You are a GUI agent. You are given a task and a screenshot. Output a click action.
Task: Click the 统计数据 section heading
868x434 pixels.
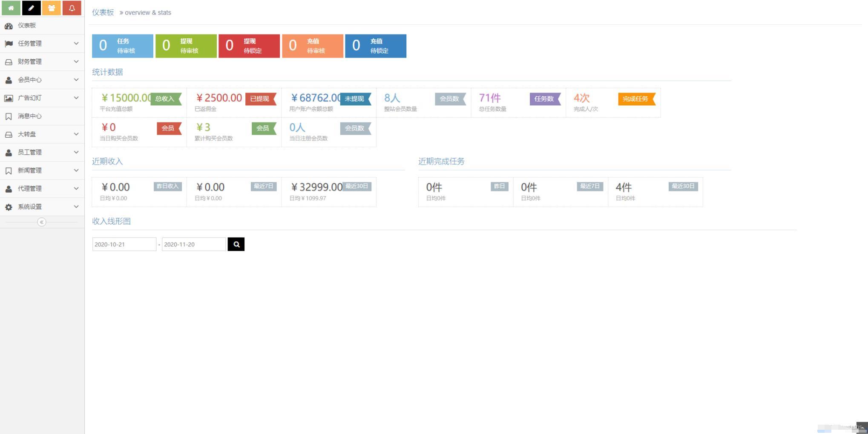click(x=107, y=72)
